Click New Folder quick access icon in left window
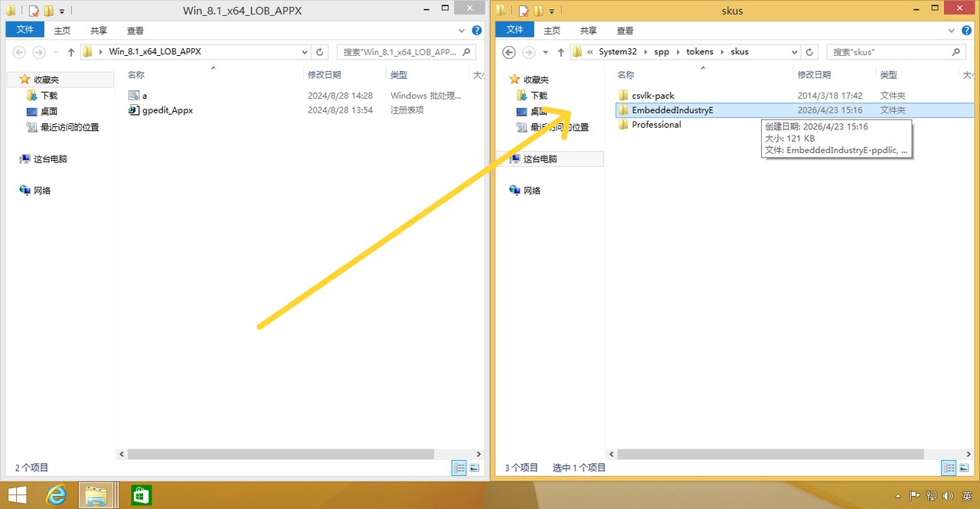 (48, 11)
